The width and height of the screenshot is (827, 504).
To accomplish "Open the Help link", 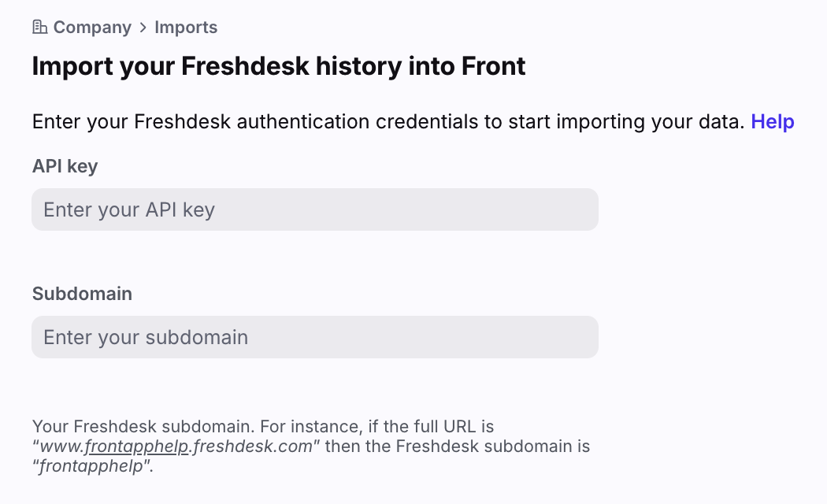I will coord(772,121).
